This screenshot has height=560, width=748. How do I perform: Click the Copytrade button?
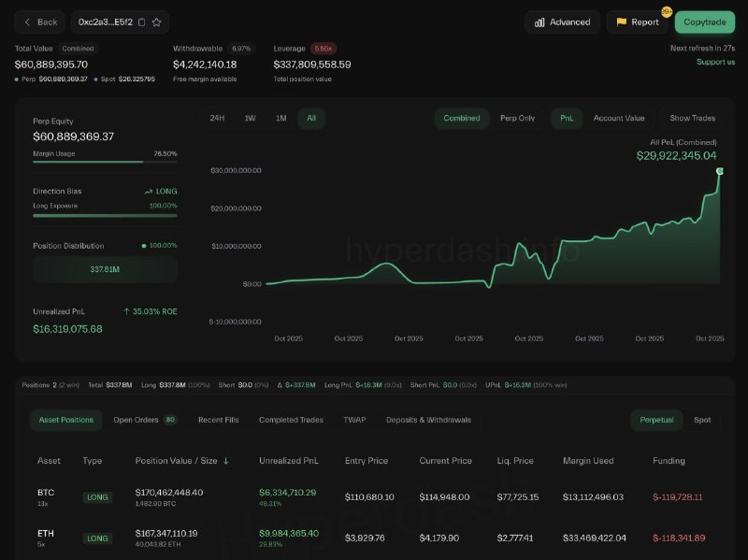click(x=704, y=22)
